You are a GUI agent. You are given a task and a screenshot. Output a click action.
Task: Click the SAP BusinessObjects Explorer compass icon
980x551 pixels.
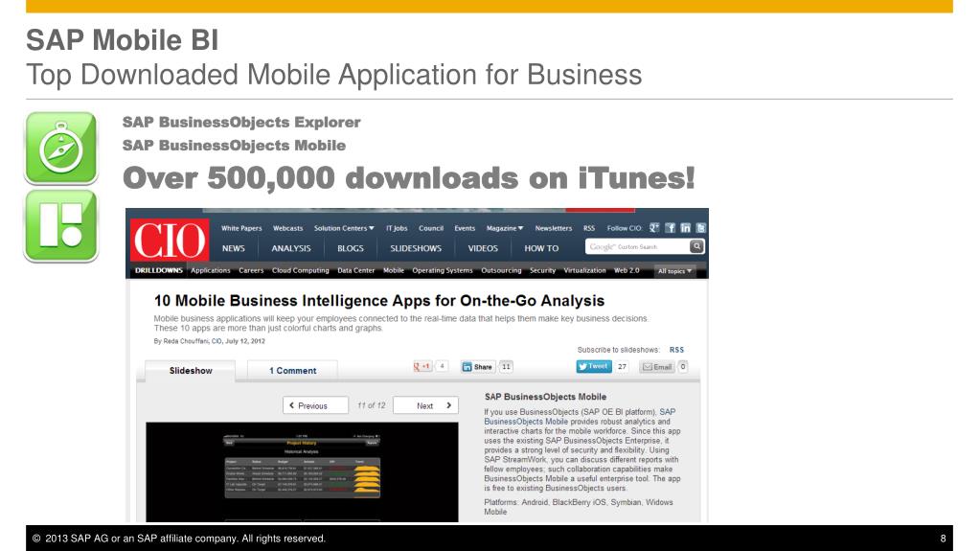[x=61, y=149]
